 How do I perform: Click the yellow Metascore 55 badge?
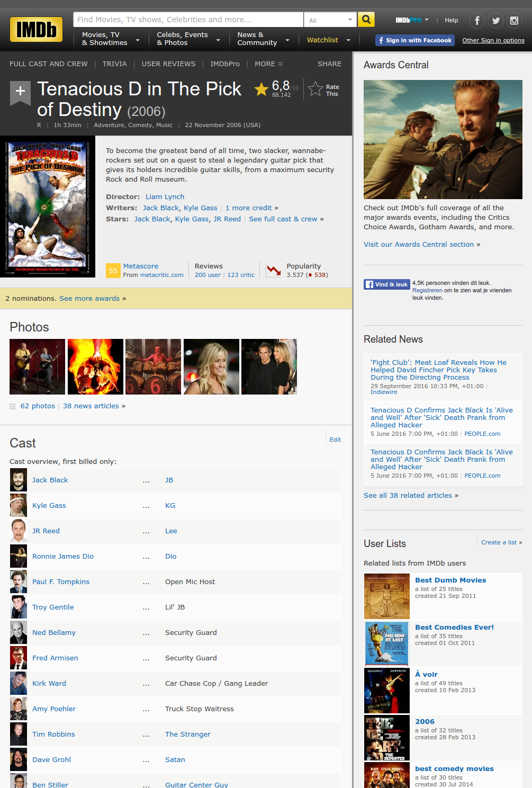click(x=113, y=271)
